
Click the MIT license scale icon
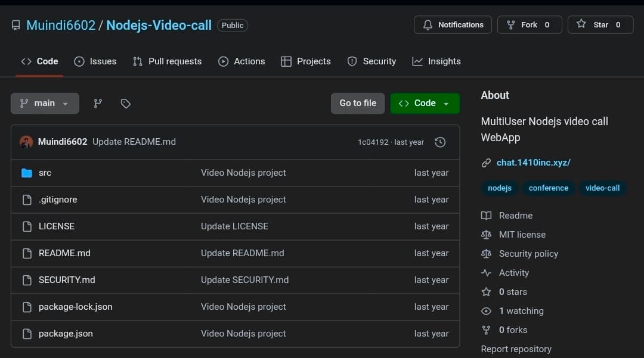486,234
